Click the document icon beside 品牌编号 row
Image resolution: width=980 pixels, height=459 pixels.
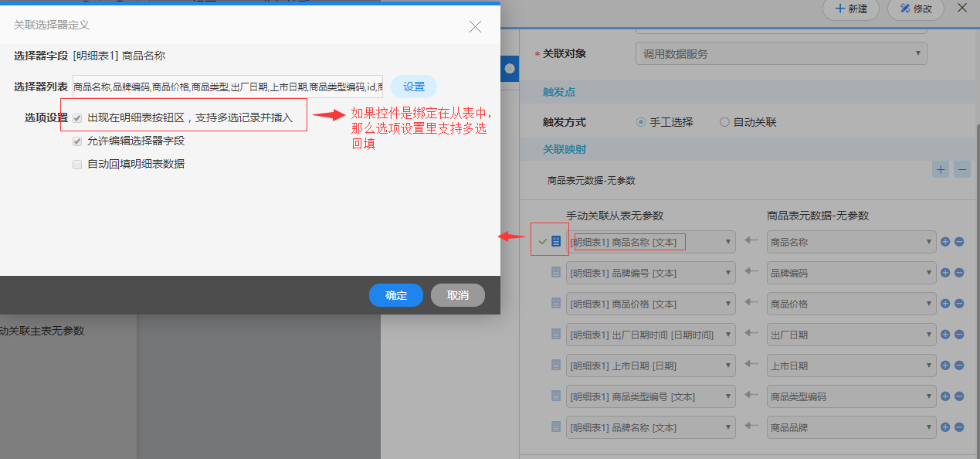pos(556,273)
